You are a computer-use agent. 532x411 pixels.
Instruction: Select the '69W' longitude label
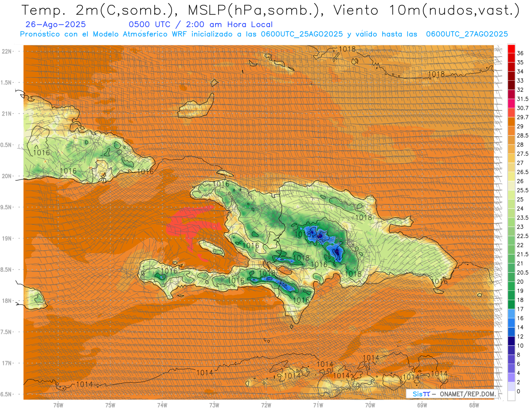422,405
